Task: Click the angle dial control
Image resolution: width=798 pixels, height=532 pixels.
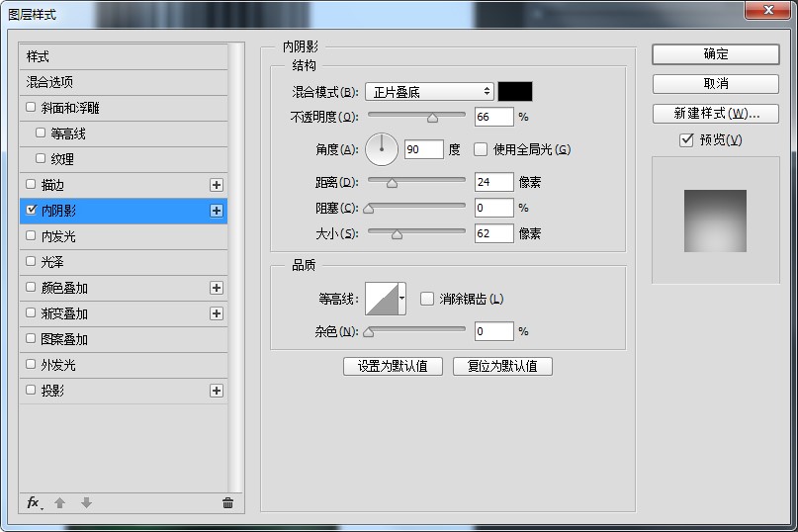Action: click(382, 149)
